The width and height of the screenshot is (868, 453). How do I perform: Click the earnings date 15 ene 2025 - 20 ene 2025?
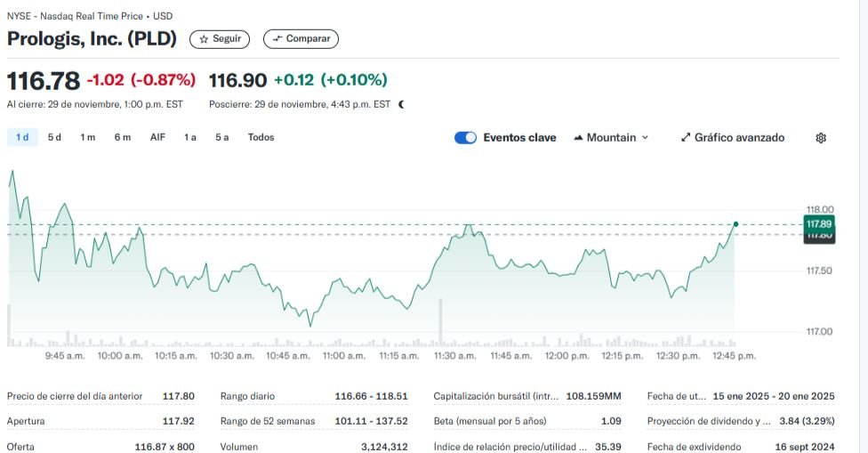[x=774, y=397]
